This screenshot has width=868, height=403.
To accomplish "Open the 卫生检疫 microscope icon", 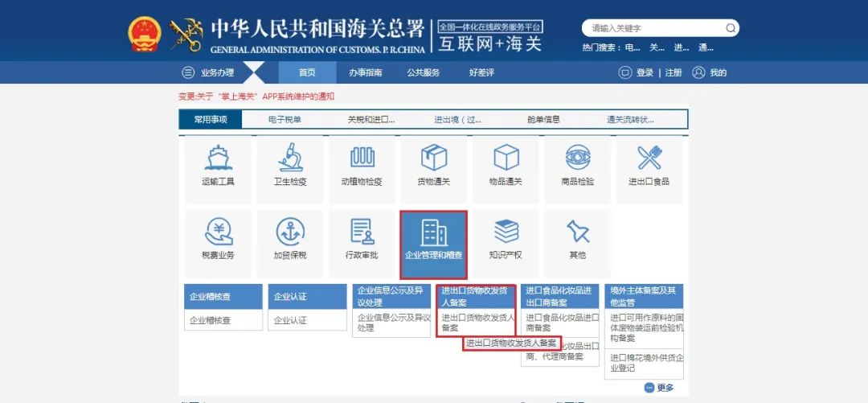I will tap(290, 158).
